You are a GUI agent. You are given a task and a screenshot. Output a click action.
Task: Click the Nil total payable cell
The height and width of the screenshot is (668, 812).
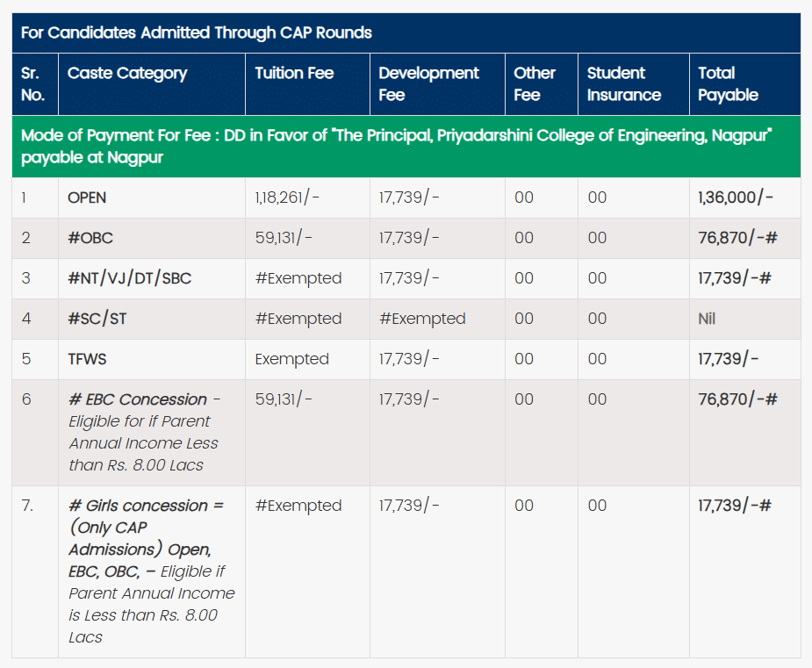click(x=707, y=319)
